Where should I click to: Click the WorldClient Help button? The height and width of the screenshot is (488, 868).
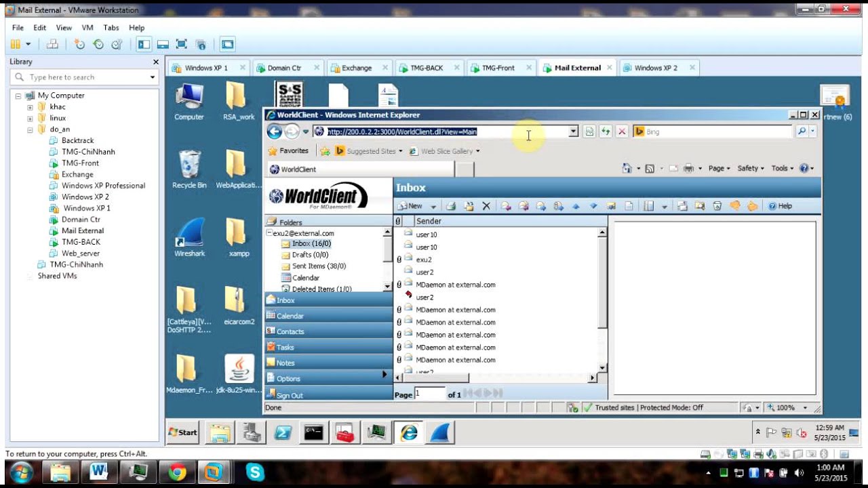(x=780, y=206)
